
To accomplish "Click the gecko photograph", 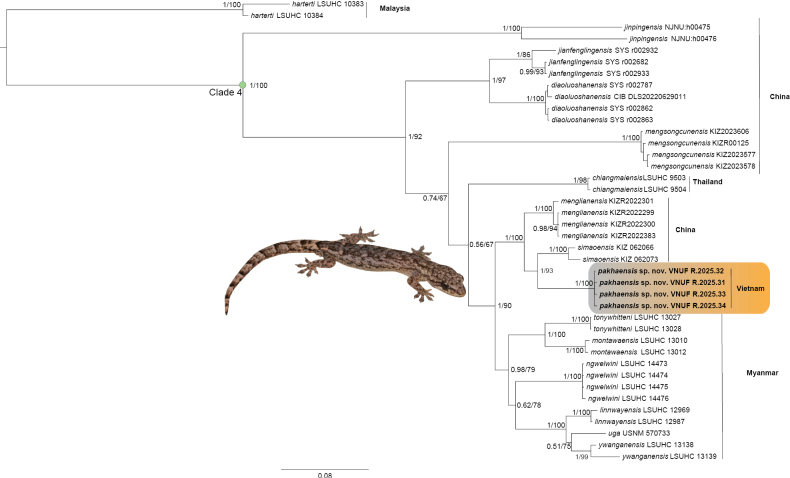I will [345, 270].
